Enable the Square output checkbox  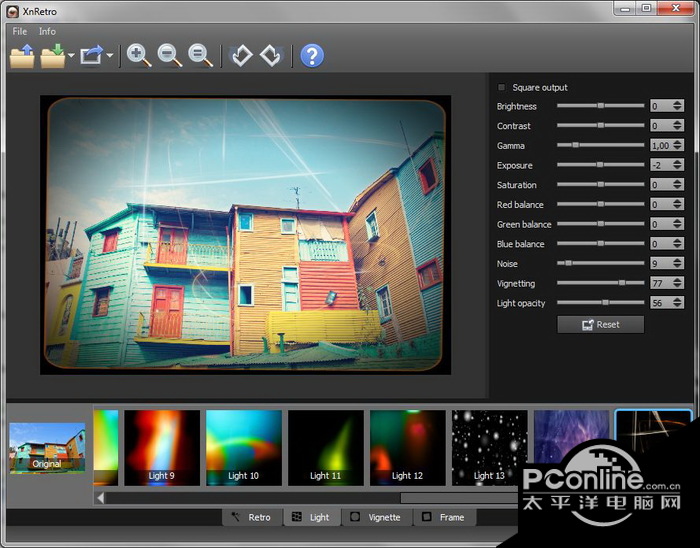pyautogui.click(x=502, y=88)
